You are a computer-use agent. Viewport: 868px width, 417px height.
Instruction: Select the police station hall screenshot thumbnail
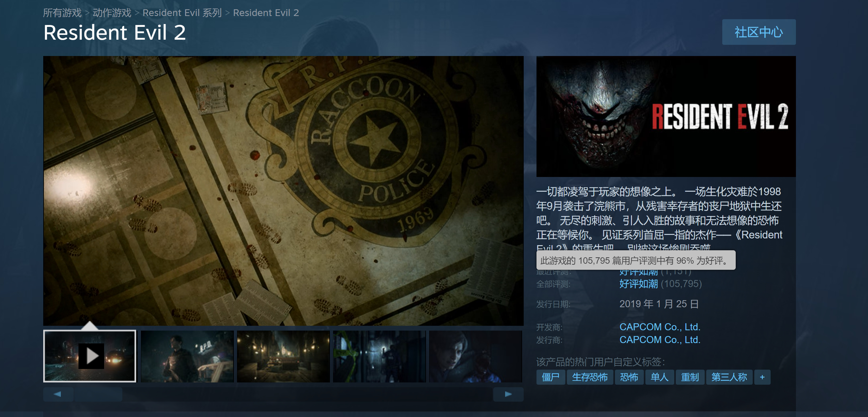(x=283, y=356)
